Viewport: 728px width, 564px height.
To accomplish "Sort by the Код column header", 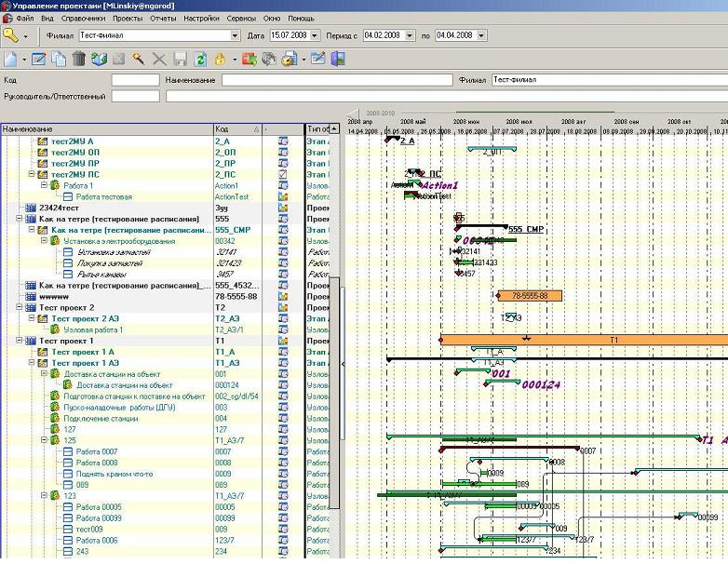I will 237,129.
